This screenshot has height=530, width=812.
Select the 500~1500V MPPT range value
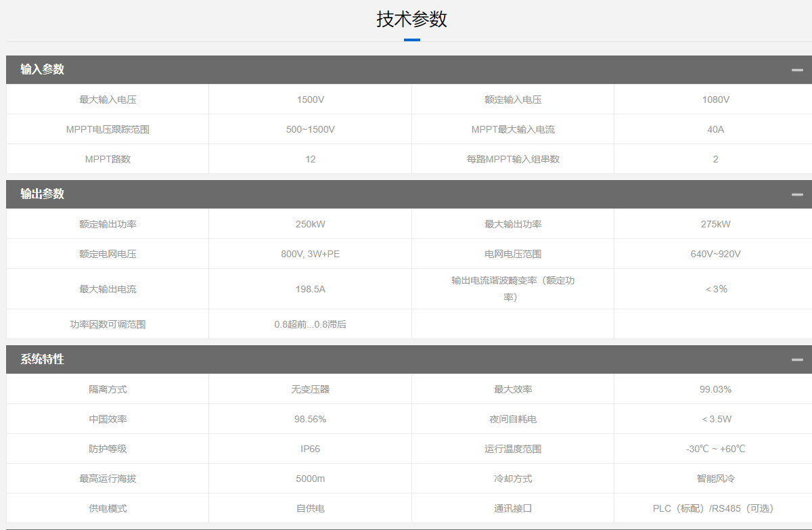310,129
